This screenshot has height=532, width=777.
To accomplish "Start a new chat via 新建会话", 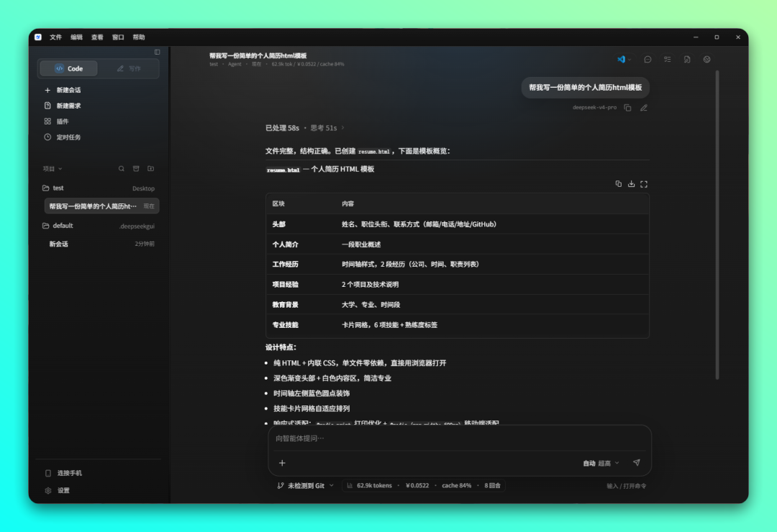I will coord(63,90).
